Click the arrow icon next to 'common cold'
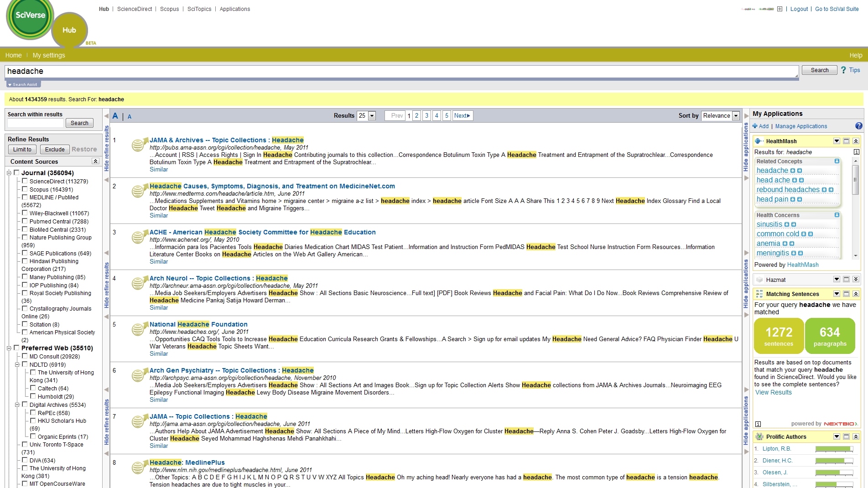The width and height of the screenshot is (868, 488). pos(811,234)
